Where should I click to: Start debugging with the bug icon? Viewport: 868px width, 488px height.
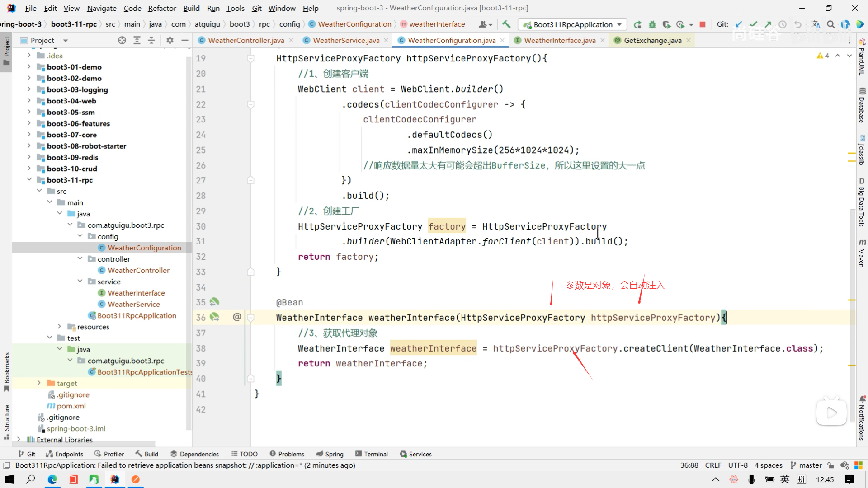coord(652,24)
